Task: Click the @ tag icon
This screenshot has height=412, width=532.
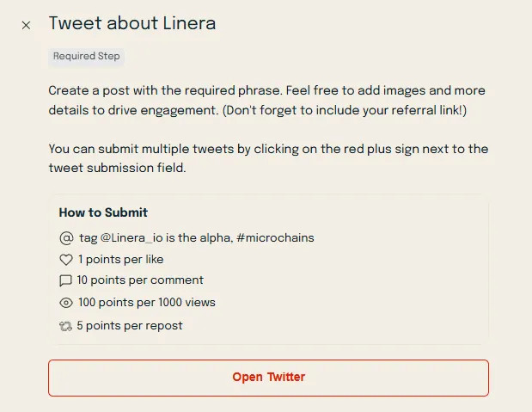Action: (x=65, y=237)
